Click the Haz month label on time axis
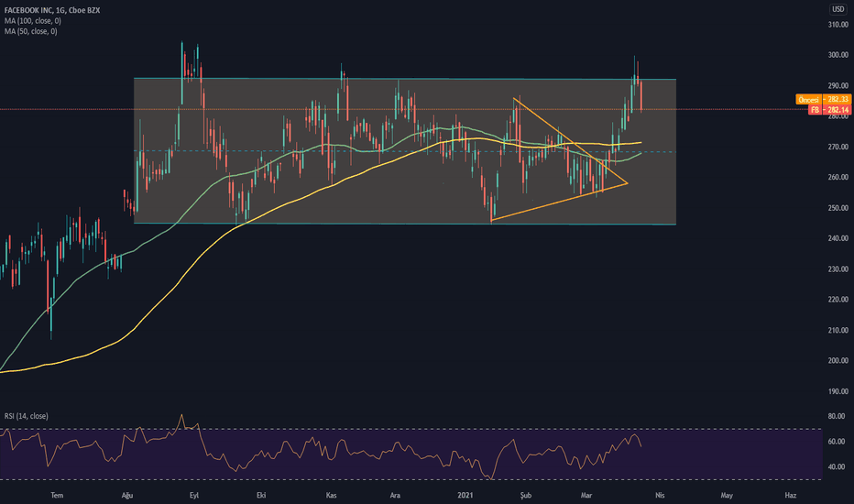 tap(790, 495)
